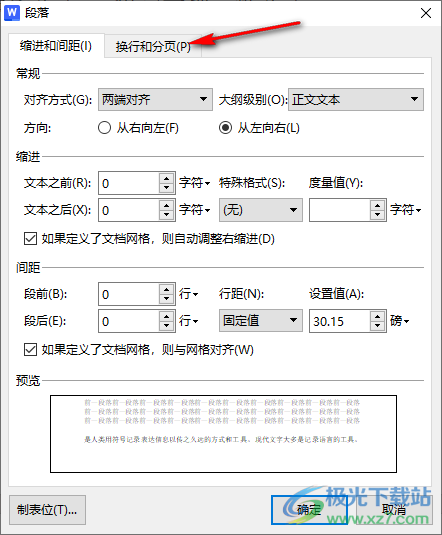
Task: Click the paragraph preview box
Action: (x=224, y=434)
